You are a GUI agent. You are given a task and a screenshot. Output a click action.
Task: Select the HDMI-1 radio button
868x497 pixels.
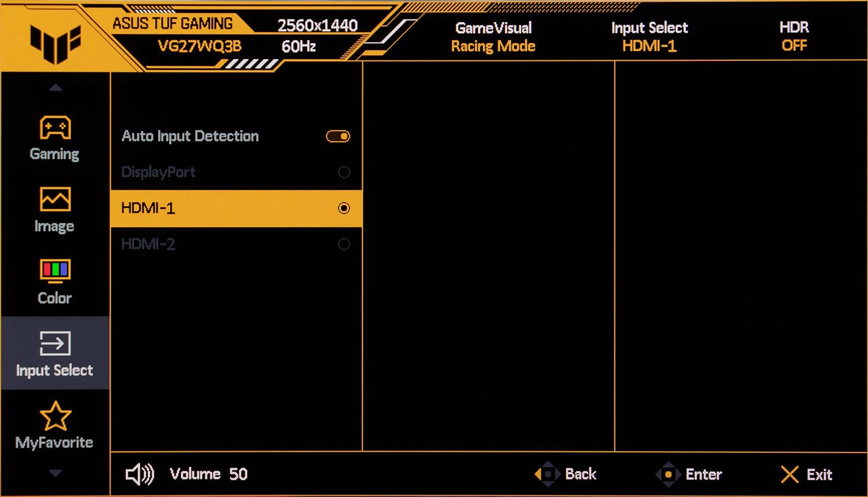coord(344,208)
